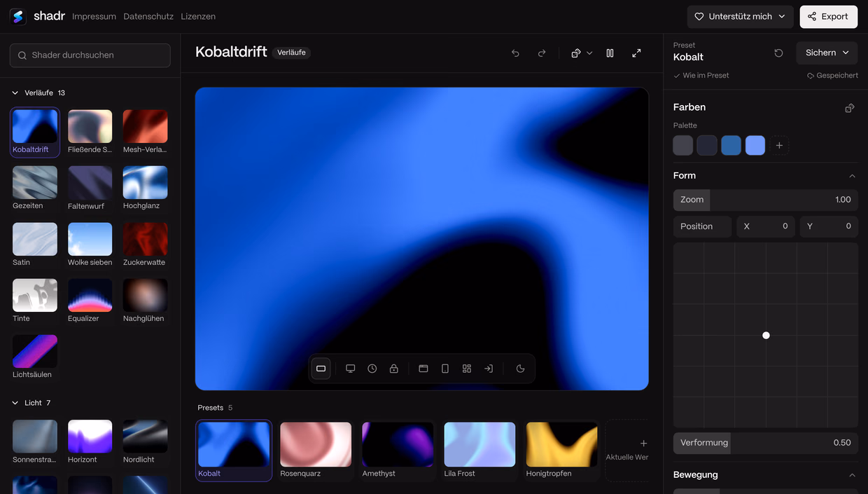The width and height of the screenshot is (868, 494).
Task: Collapse the Form section
Action: click(852, 176)
